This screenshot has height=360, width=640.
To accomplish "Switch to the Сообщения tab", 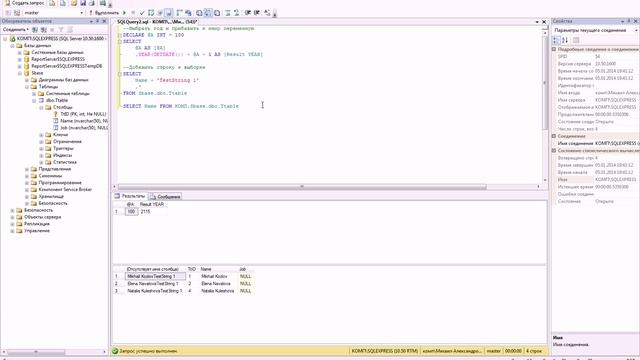I will click(165, 197).
